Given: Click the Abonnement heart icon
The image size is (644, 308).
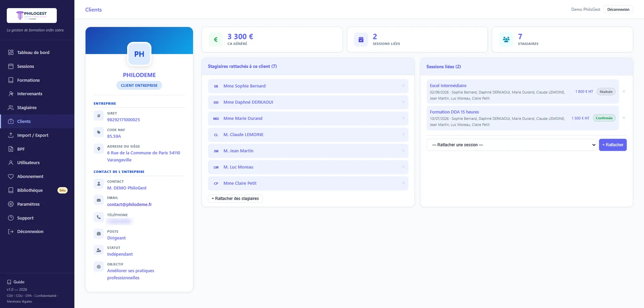Looking at the screenshot, I should tap(11, 177).
